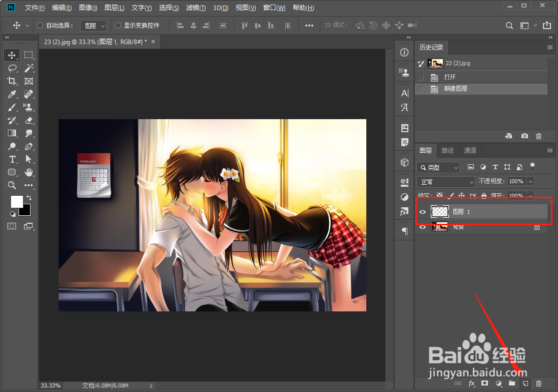The height and width of the screenshot is (392, 558).
Task: Add a layer mask
Action: (485, 383)
